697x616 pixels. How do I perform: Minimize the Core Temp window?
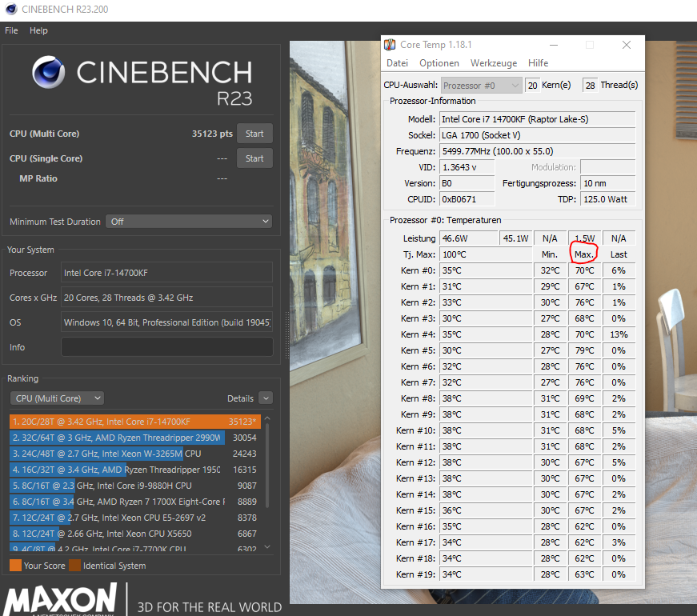554,45
